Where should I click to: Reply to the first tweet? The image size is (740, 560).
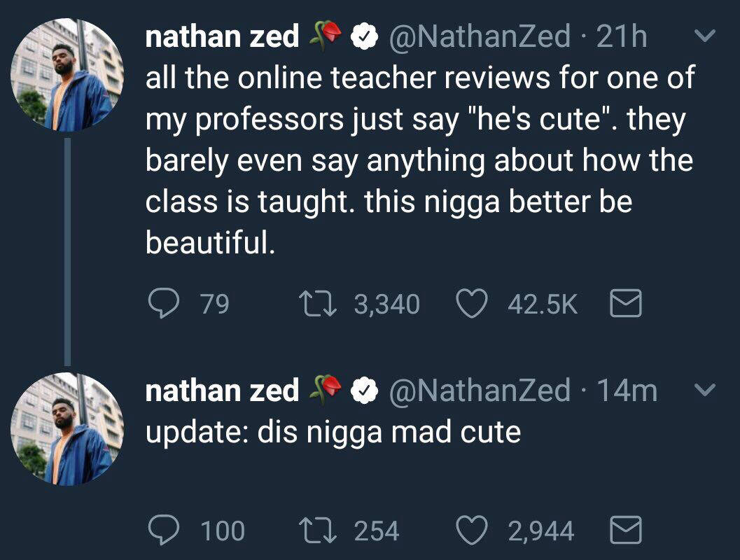point(163,304)
